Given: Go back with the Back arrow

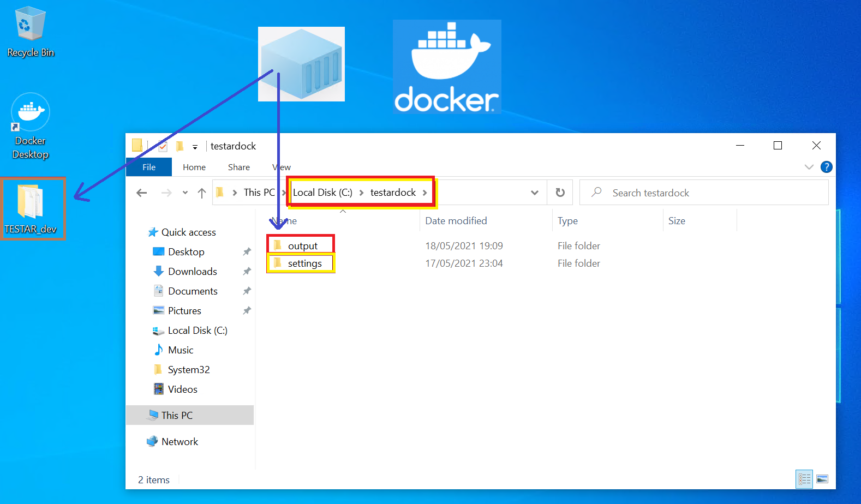Looking at the screenshot, I should click(142, 193).
